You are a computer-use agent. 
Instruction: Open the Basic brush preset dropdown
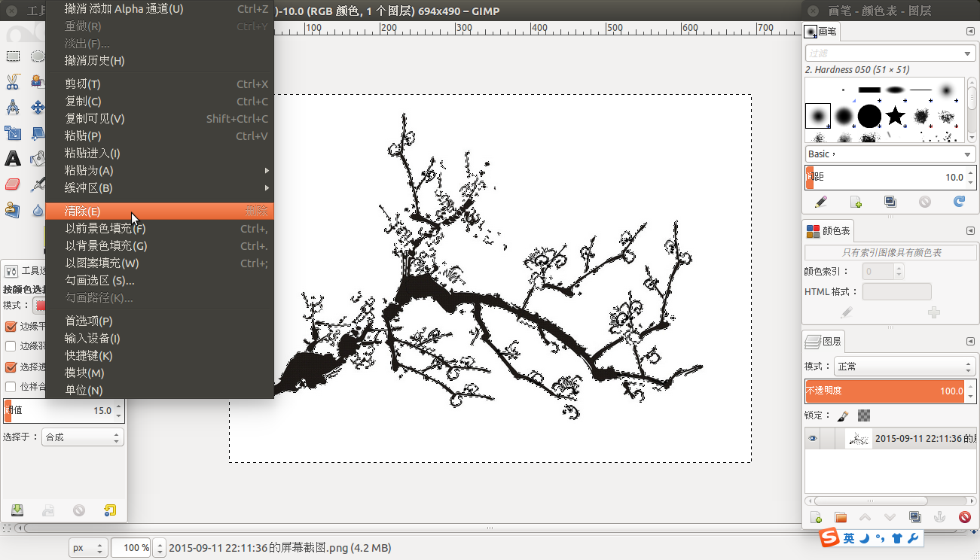890,154
